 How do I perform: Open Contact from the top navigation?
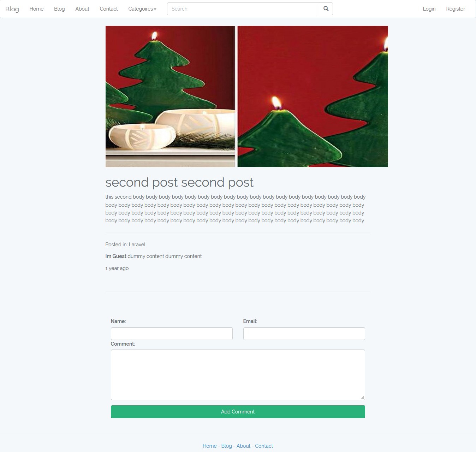pos(109,9)
